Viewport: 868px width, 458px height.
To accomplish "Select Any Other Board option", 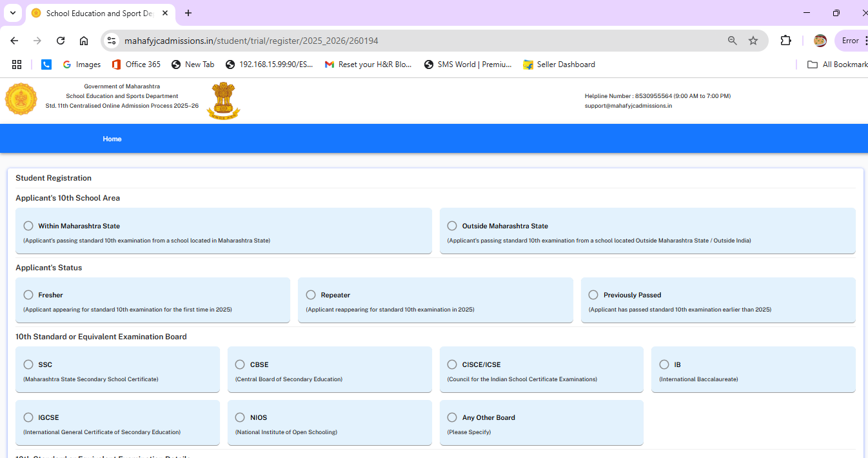I will pyautogui.click(x=452, y=417).
